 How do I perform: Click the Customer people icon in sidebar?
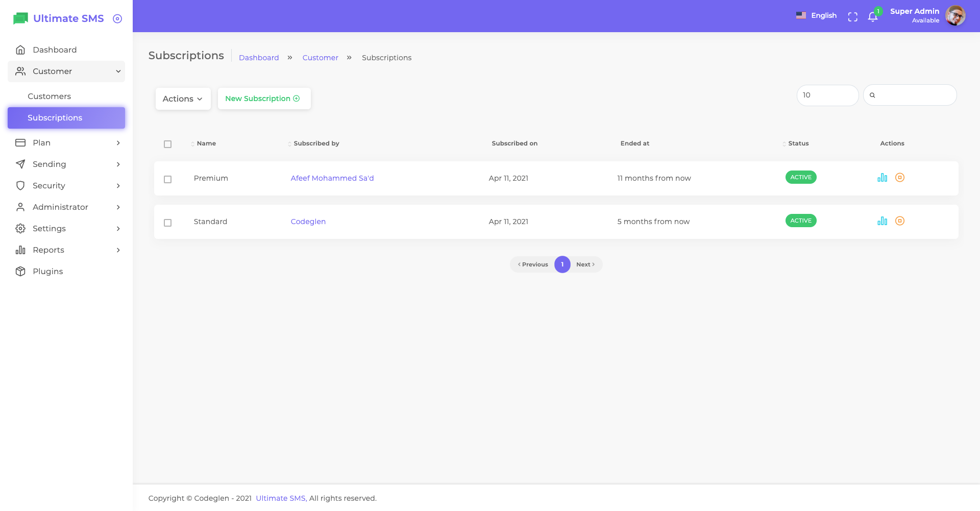(20, 71)
